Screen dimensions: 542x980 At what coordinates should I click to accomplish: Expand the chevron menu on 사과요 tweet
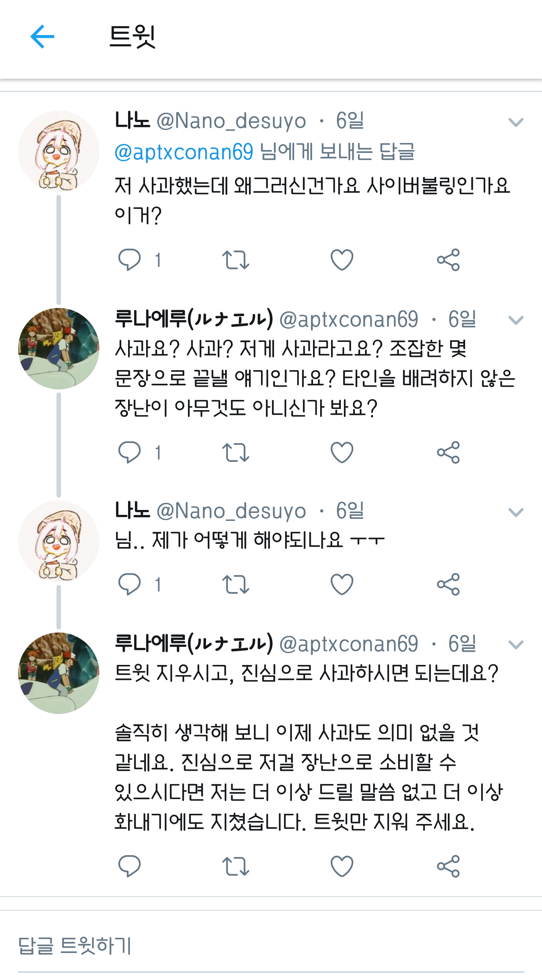(x=516, y=320)
